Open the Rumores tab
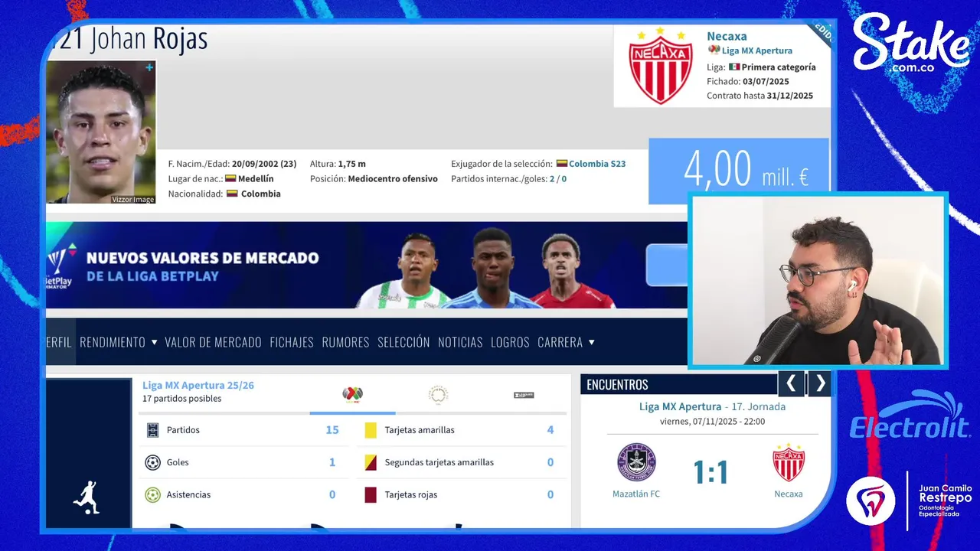 coord(345,342)
